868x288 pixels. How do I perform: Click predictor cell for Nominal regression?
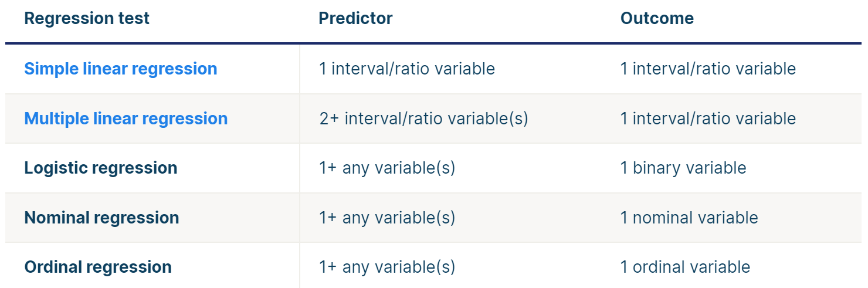pyautogui.click(x=387, y=218)
